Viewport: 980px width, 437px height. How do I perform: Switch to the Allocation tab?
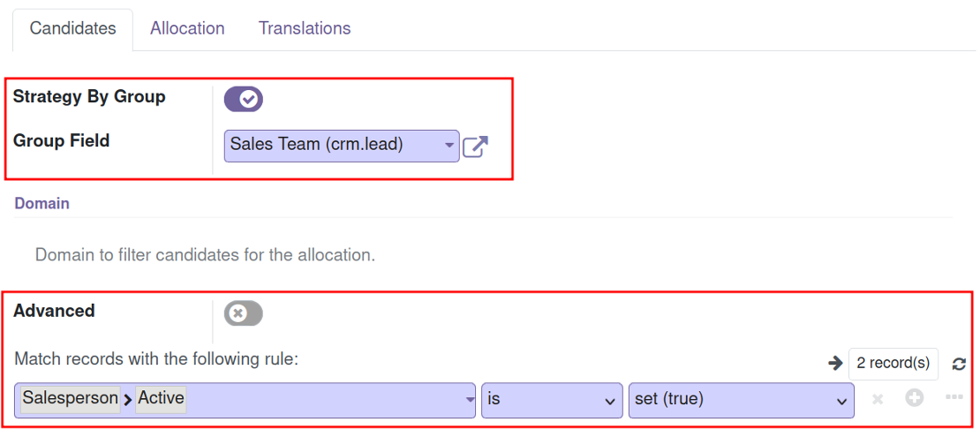(x=187, y=29)
